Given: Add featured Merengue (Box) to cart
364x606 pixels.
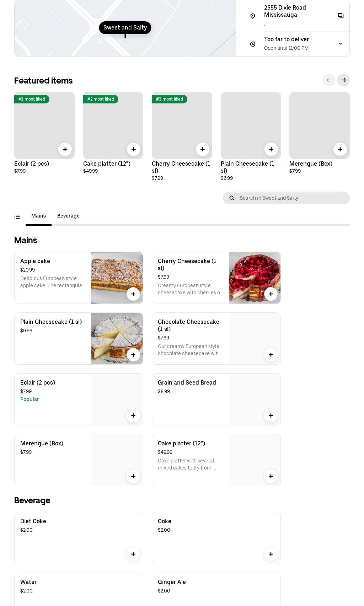Looking at the screenshot, I should tap(340, 149).
